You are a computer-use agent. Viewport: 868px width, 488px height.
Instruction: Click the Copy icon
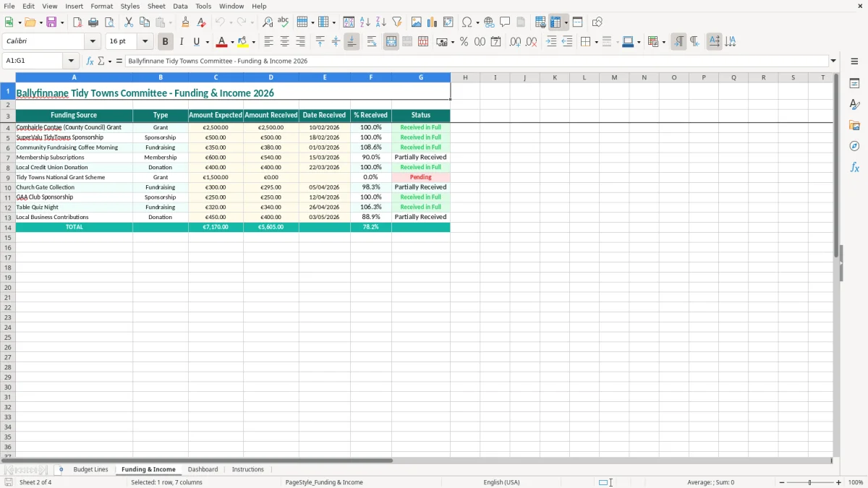[x=145, y=22]
